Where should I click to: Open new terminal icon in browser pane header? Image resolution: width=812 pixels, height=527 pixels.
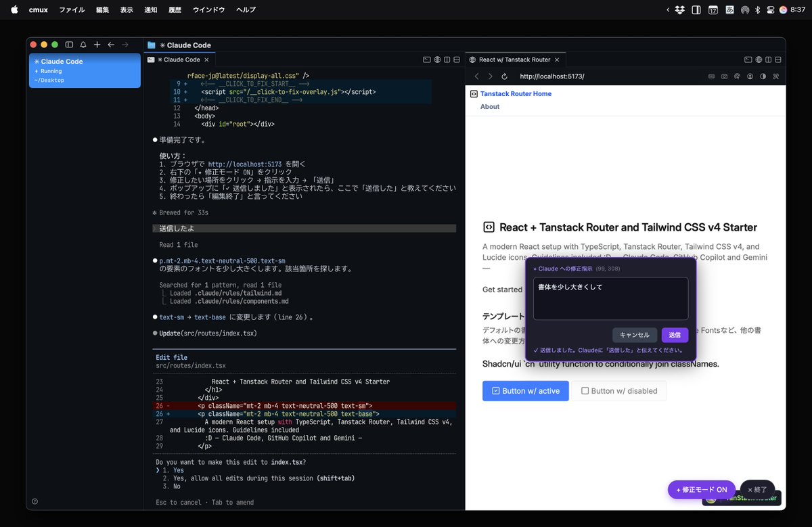[748, 60]
